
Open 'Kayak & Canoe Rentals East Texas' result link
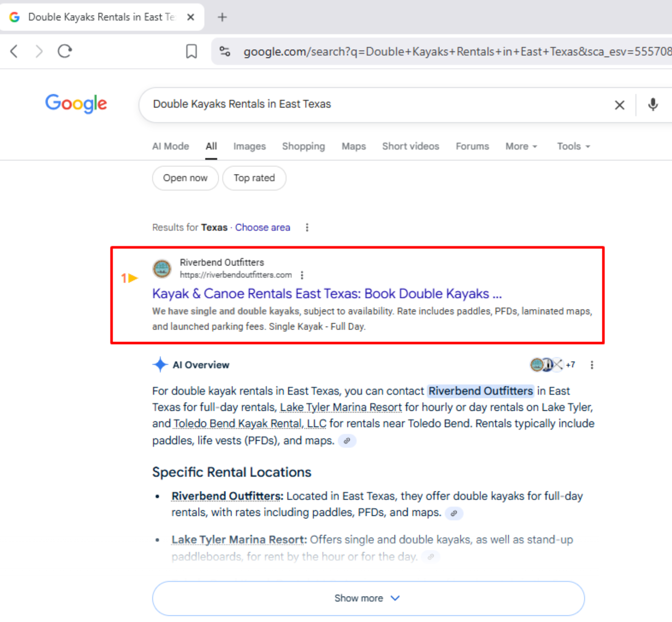click(327, 293)
